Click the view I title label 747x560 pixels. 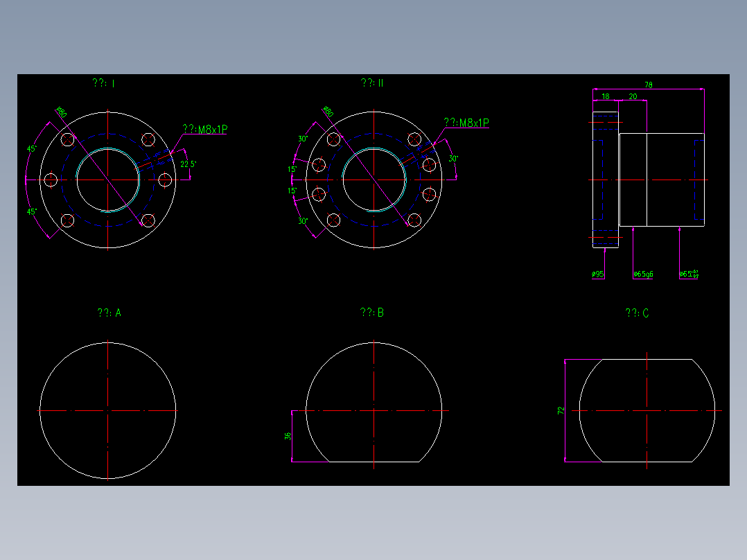[x=103, y=83]
